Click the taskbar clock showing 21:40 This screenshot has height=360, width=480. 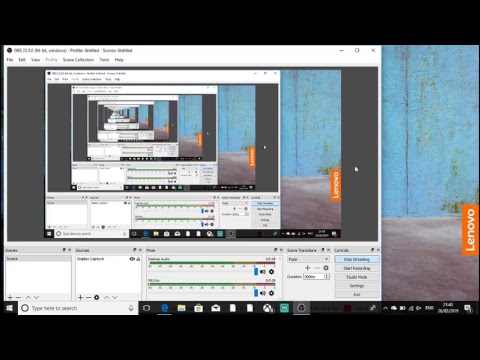click(x=448, y=308)
